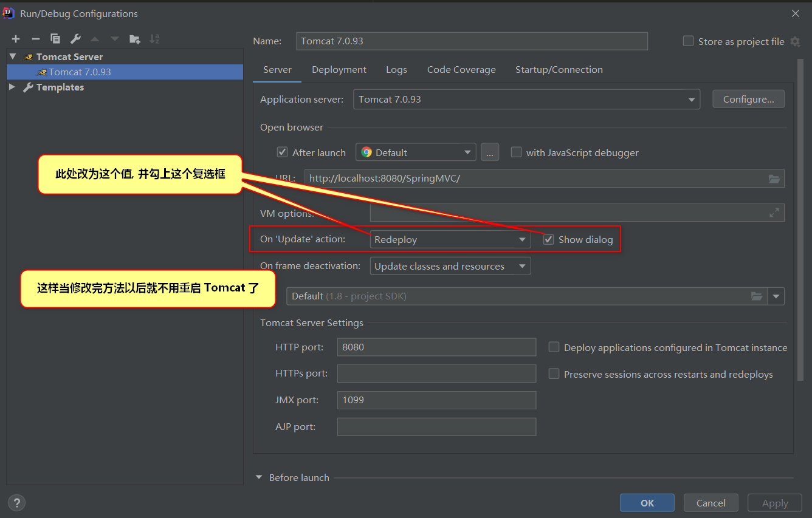The image size is (812, 518).
Task: Focus the Name input field
Action: coord(472,41)
